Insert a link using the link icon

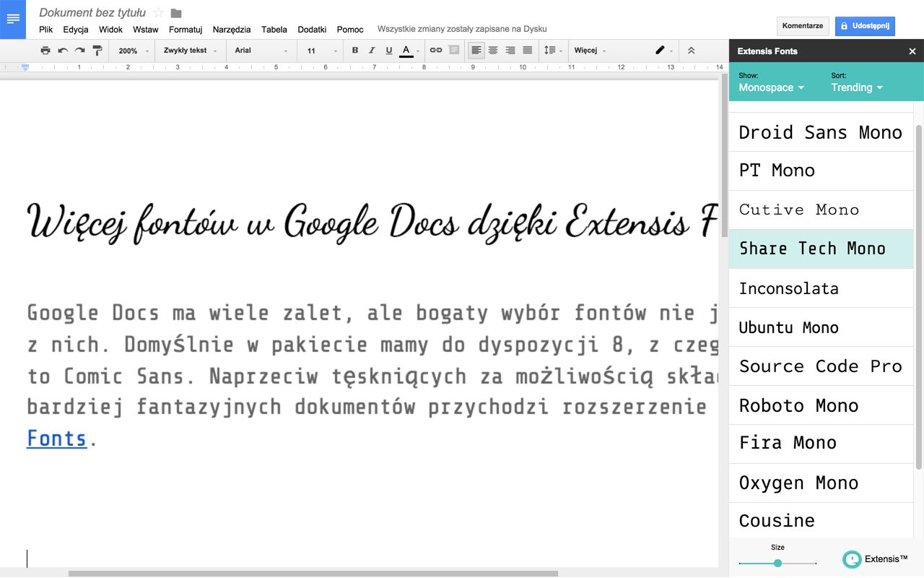coord(436,51)
